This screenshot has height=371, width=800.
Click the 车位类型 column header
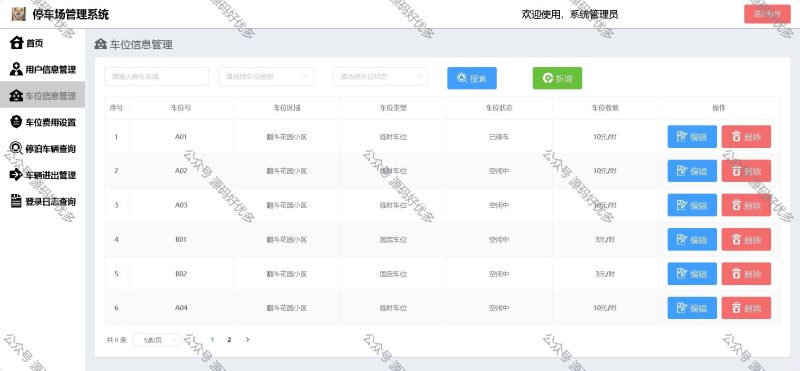tap(393, 108)
